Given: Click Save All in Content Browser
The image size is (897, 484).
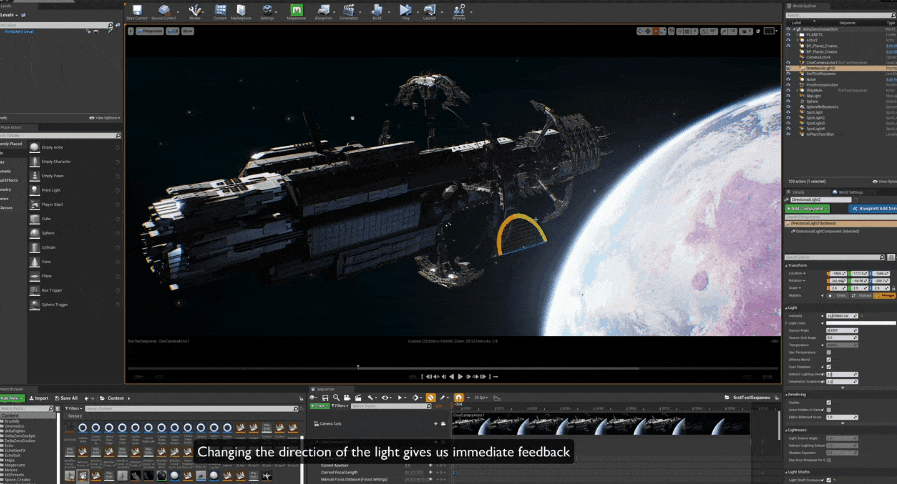Looking at the screenshot, I should [67, 398].
